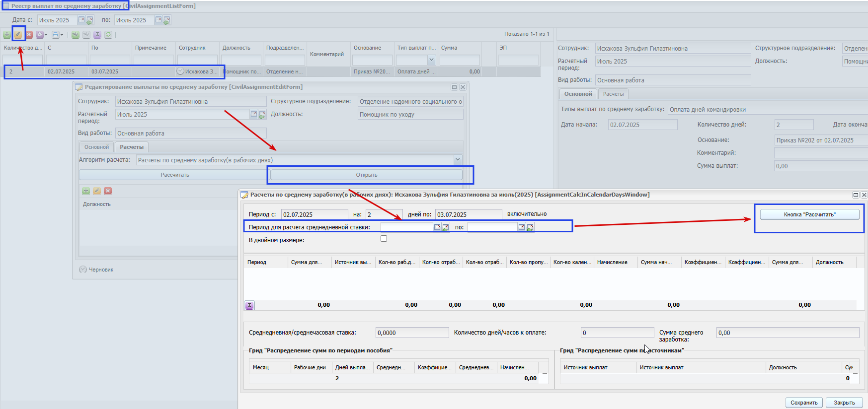Select 'Расчеты' tab in edit form

click(x=132, y=147)
